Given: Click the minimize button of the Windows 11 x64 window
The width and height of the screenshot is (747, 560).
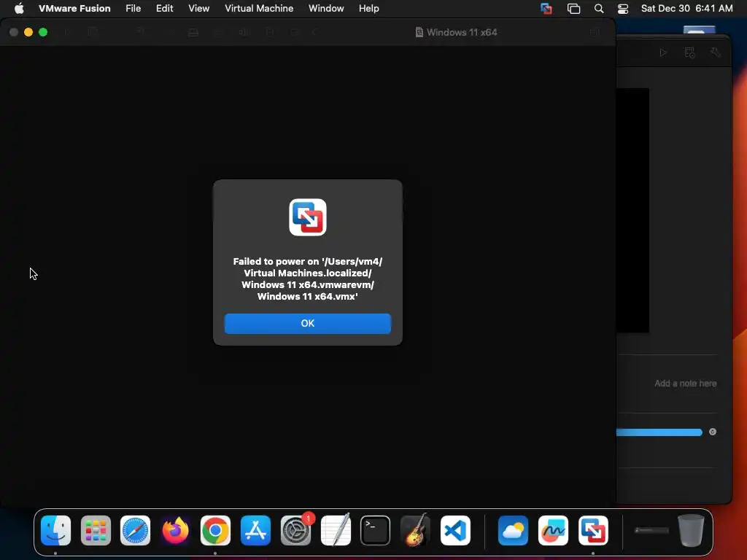Looking at the screenshot, I should click(28, 32).
